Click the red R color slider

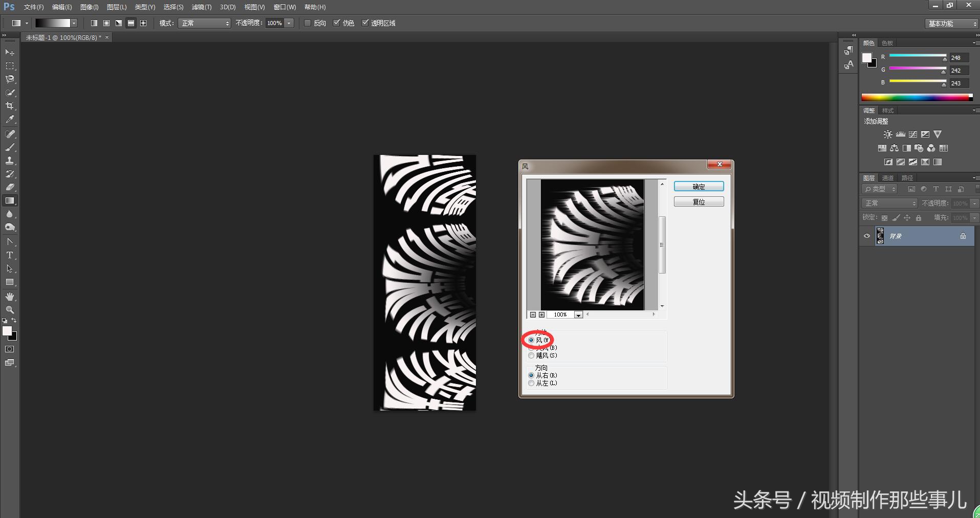tap(918, 56)
